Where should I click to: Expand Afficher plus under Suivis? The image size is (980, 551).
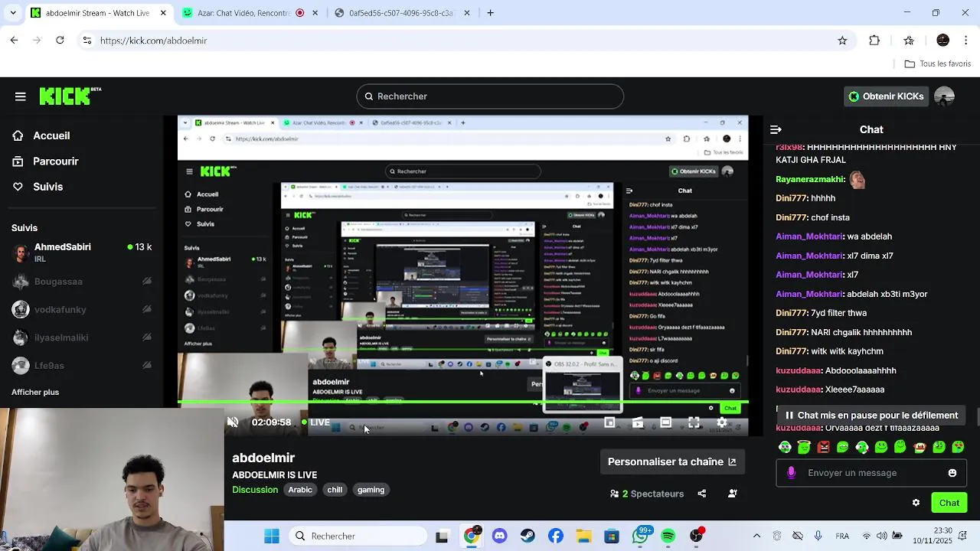35,392
